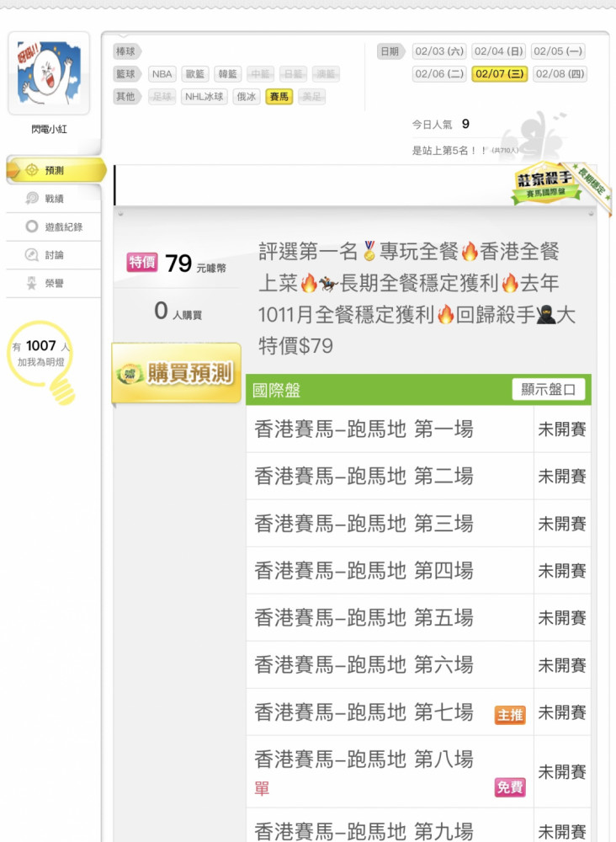Click the 購買預測 purchase button
The height and width of the screenshot is (842, 616).
pos(177,373)
